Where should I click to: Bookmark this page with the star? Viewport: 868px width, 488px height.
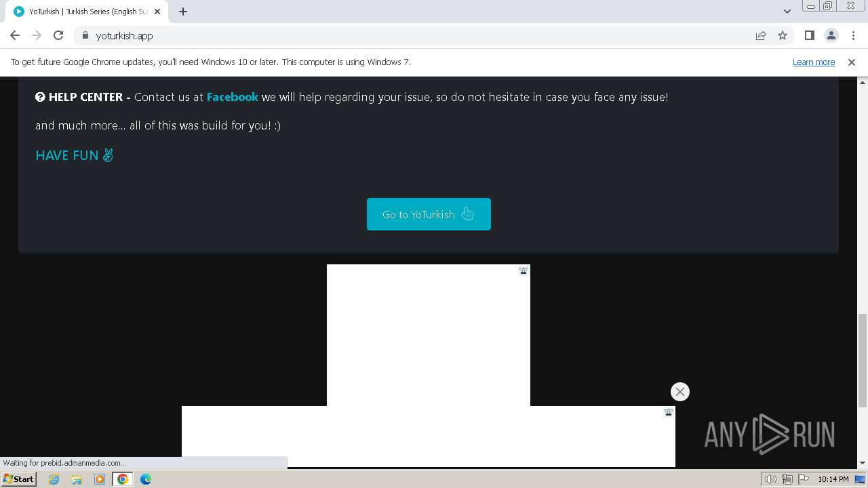click(783, 35)
